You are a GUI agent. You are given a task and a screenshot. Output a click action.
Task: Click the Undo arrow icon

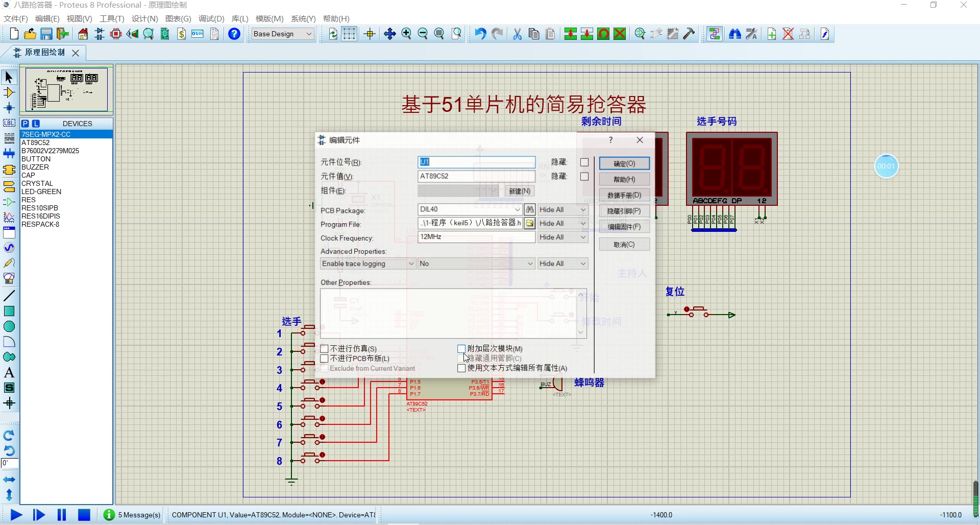480,34
